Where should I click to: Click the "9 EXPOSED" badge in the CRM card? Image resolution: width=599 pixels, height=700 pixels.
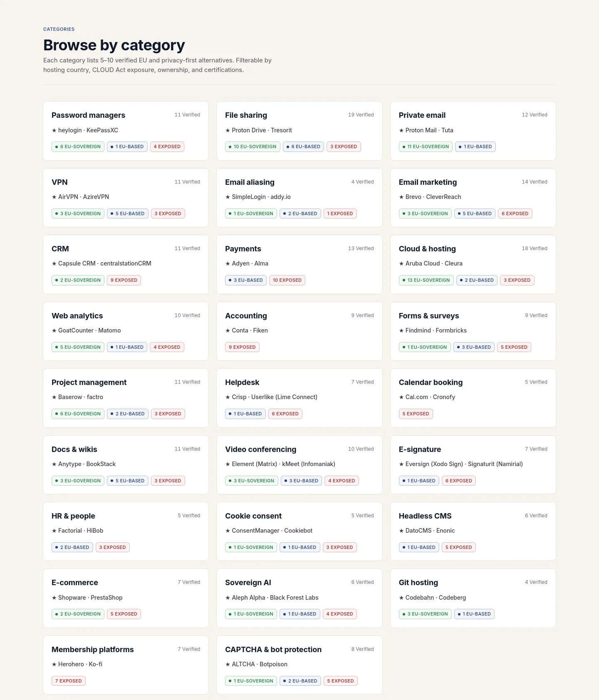124,280
